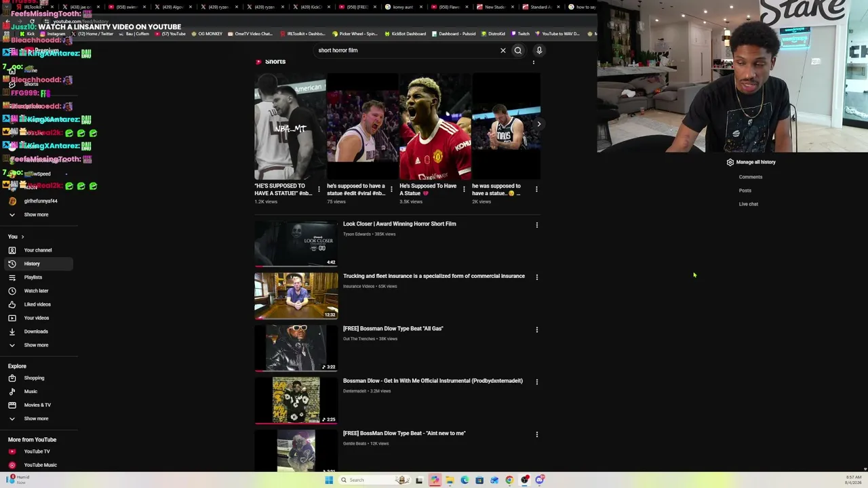Open the Posts history link

(745, 190)
